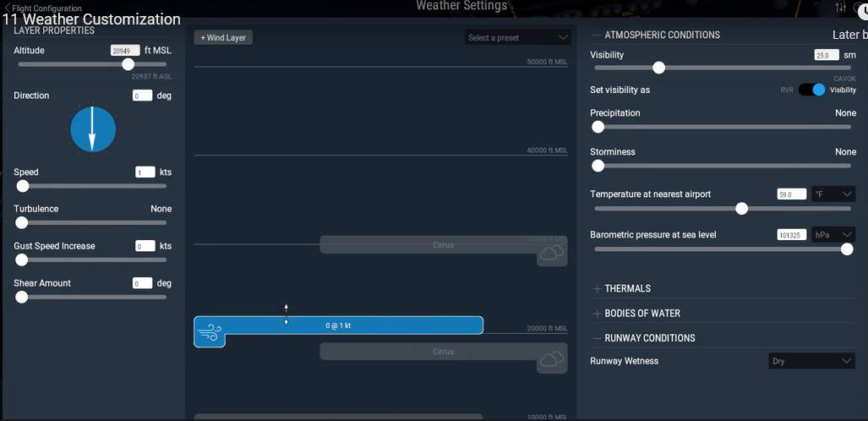Viewport: 868px width, 421px height.
Task: Select the 0 @ 1 kt wind layer bar
Action: (338, 325)
